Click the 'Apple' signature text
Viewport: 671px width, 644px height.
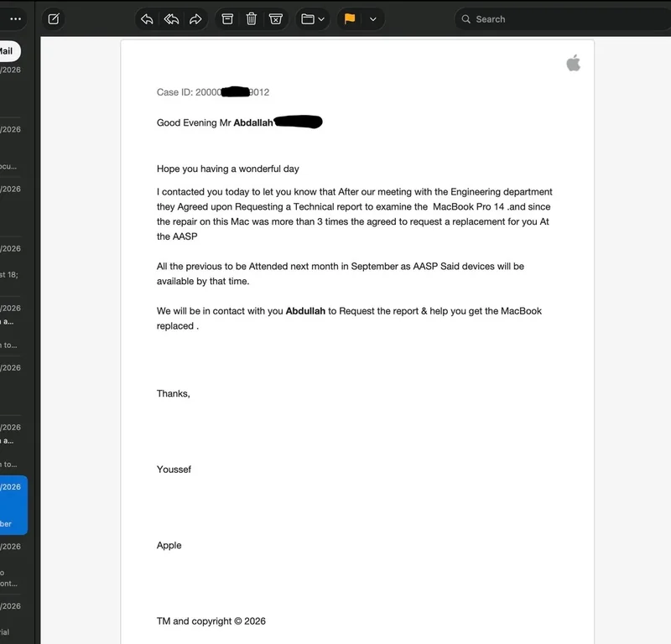169,545
